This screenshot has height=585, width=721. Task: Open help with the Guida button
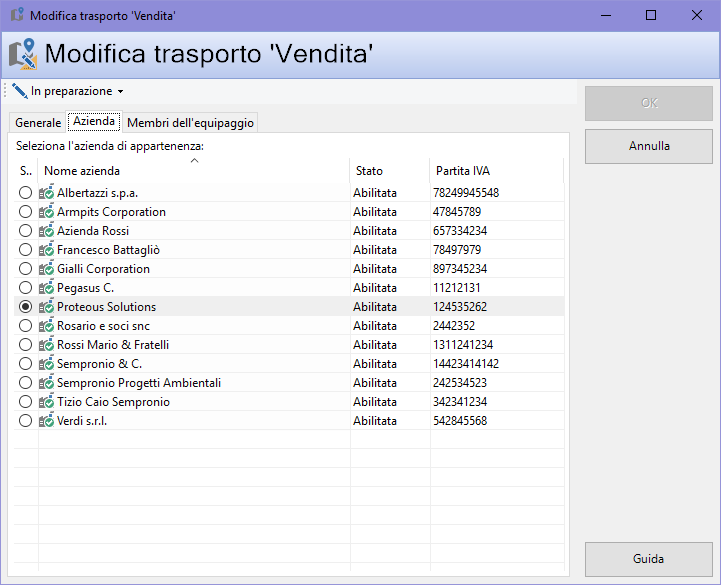coord(649,559)
